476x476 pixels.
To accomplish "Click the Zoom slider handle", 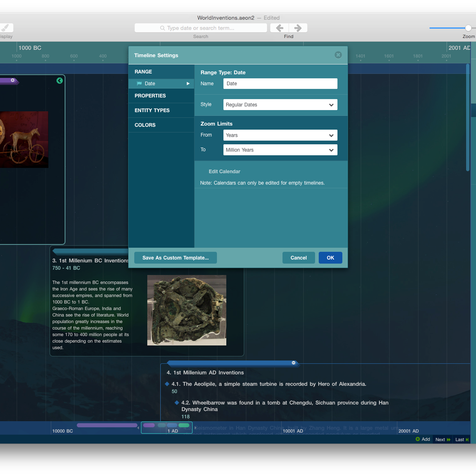I will 468,28.
